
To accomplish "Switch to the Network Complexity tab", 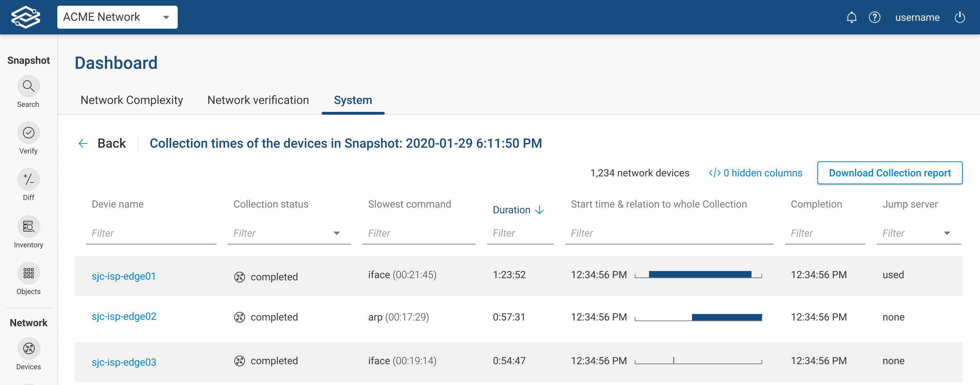I will point(131,100).
